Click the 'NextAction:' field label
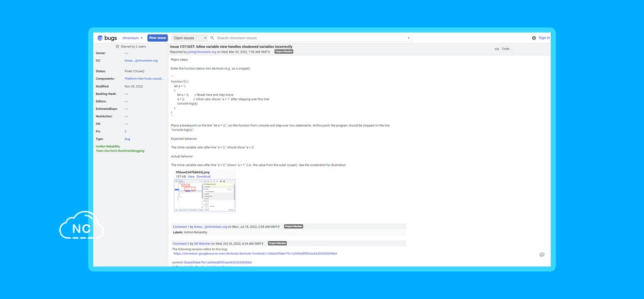 pyautogui.click(x=104, y=117)
